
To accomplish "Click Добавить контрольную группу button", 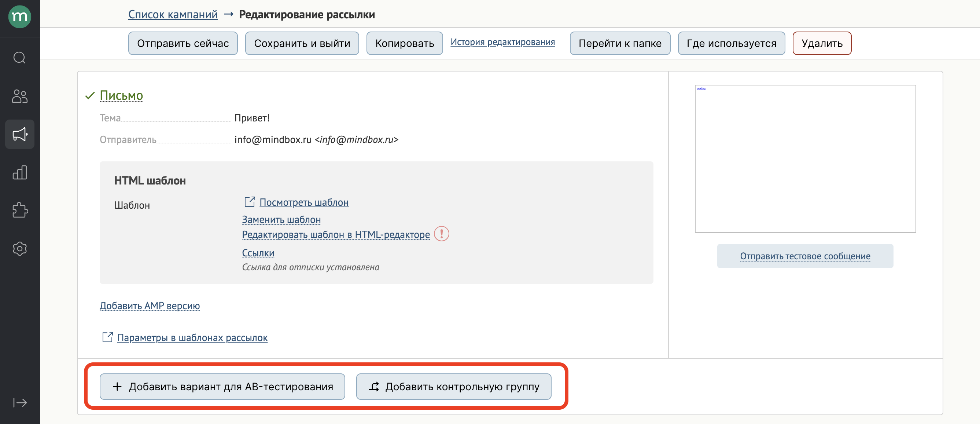I will (x=453, y=387).
